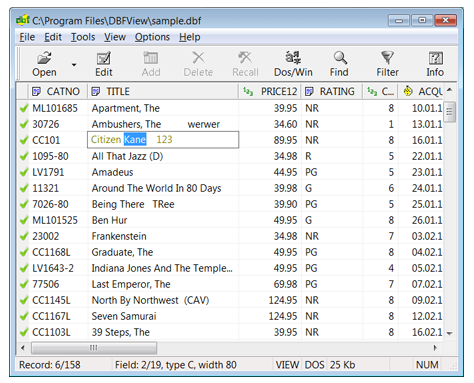Image resolution: width=474 pixels, height=383 pixels.
Task: Toggle checkmark for record CC1167L
Action: point(24,316)
